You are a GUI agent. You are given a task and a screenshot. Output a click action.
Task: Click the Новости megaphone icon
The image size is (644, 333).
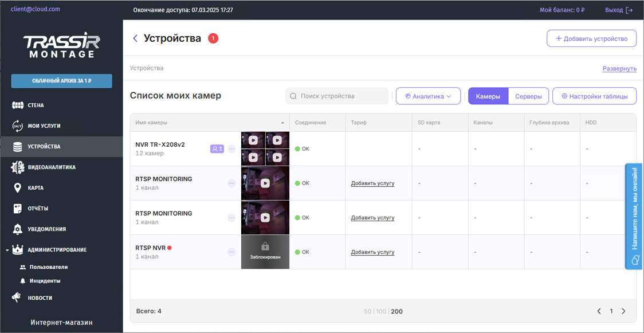(x=17, y=298)
